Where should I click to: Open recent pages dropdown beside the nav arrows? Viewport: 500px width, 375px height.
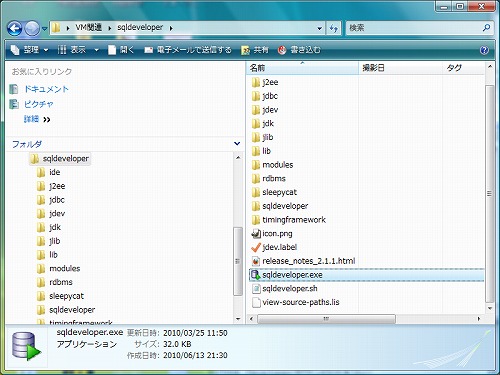[45, 29]
